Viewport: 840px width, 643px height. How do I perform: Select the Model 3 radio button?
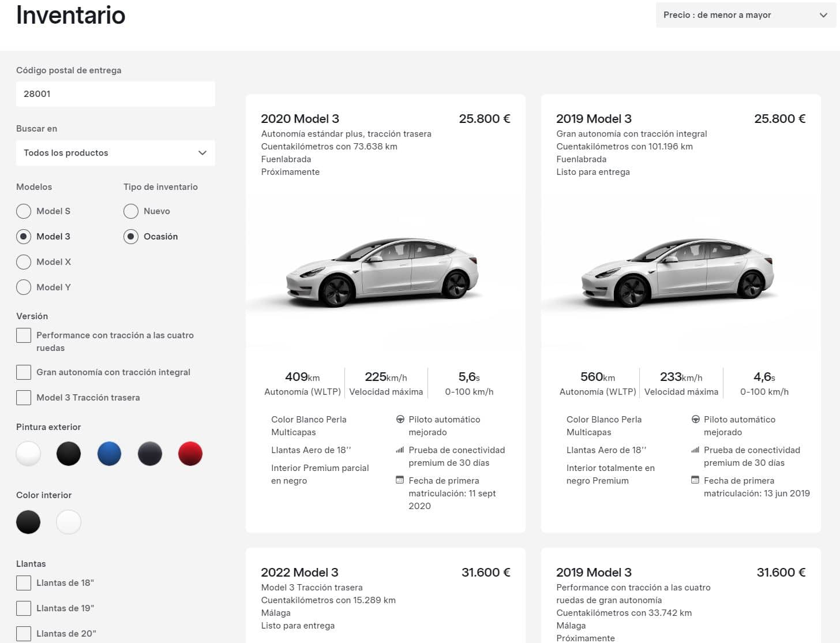coord(24,237)
